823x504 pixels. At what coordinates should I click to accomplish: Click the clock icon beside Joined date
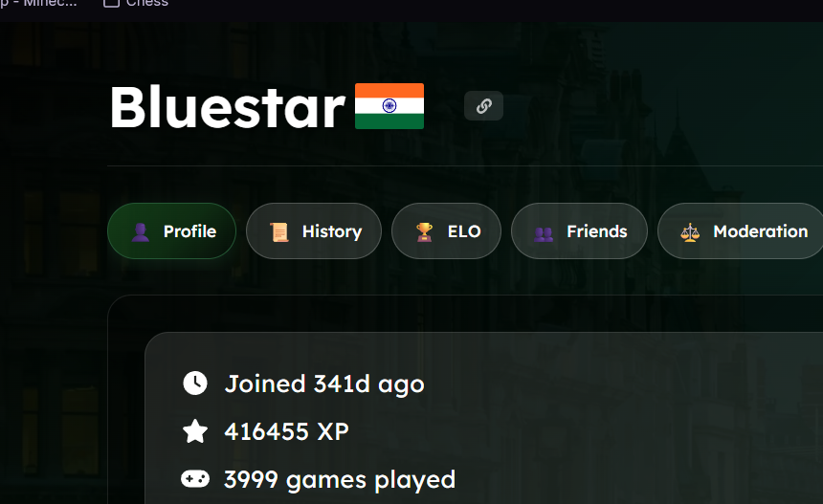(195, 383)
